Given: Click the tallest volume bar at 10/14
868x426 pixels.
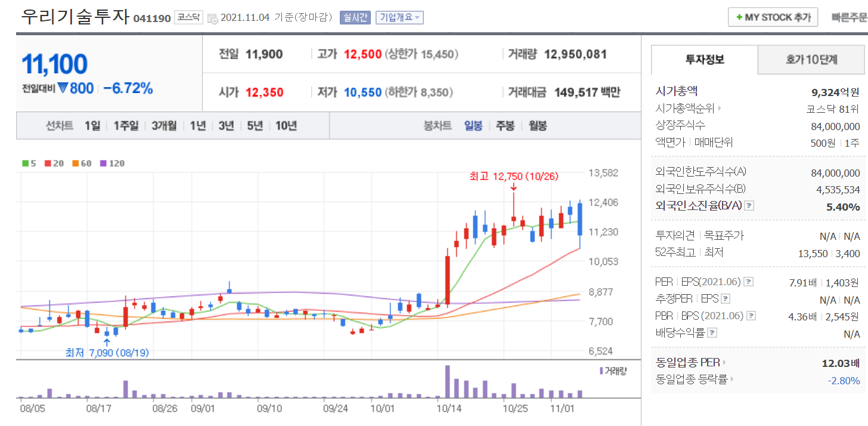Looking at the screenshot, I should tap(447, 381).
